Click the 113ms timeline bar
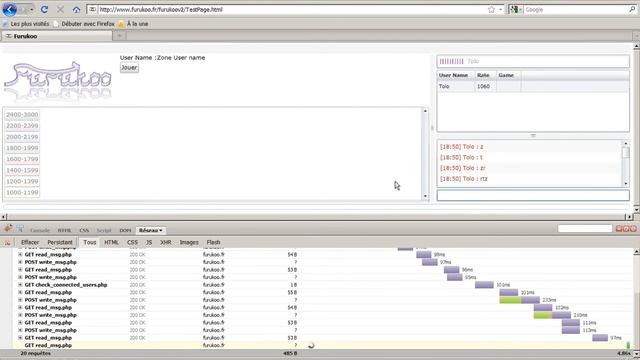The width and height of the screenshot is (640, 360). [x=571, y=330]
